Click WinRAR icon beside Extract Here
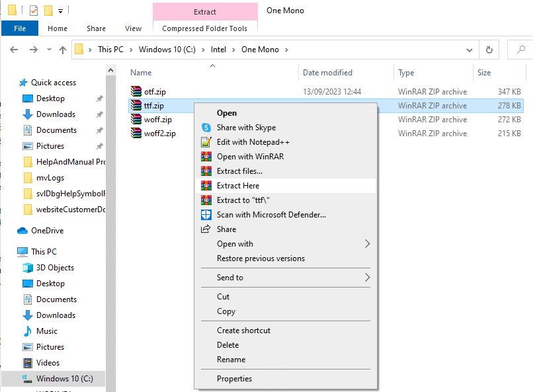 (206, 186)
